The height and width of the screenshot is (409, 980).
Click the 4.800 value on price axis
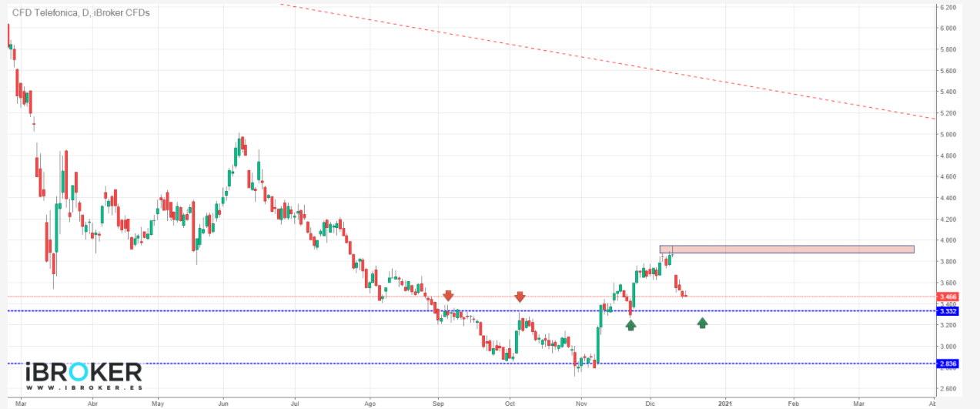click(947, 156)
